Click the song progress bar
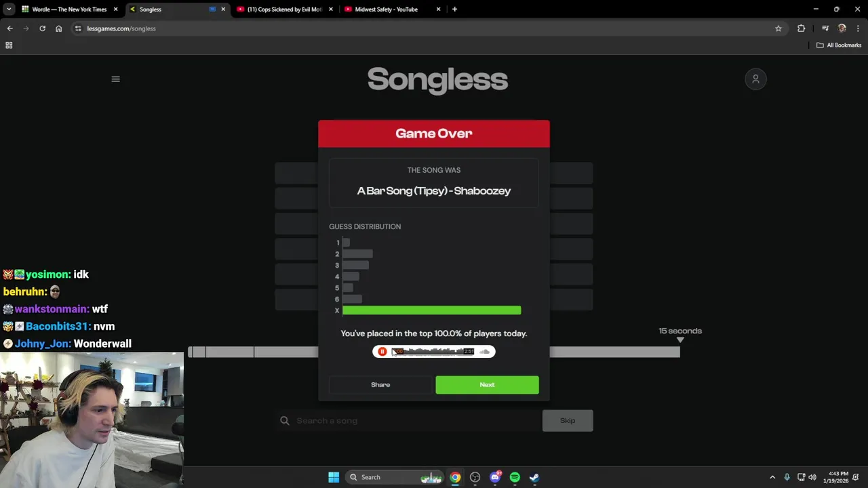This screenshot has width=868, height=488. [x=434, y=352]
